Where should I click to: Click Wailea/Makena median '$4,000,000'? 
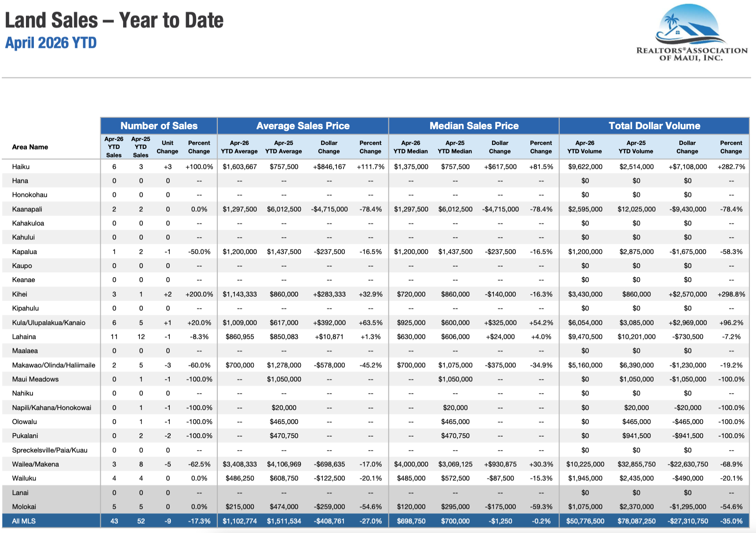click(410, 464)
